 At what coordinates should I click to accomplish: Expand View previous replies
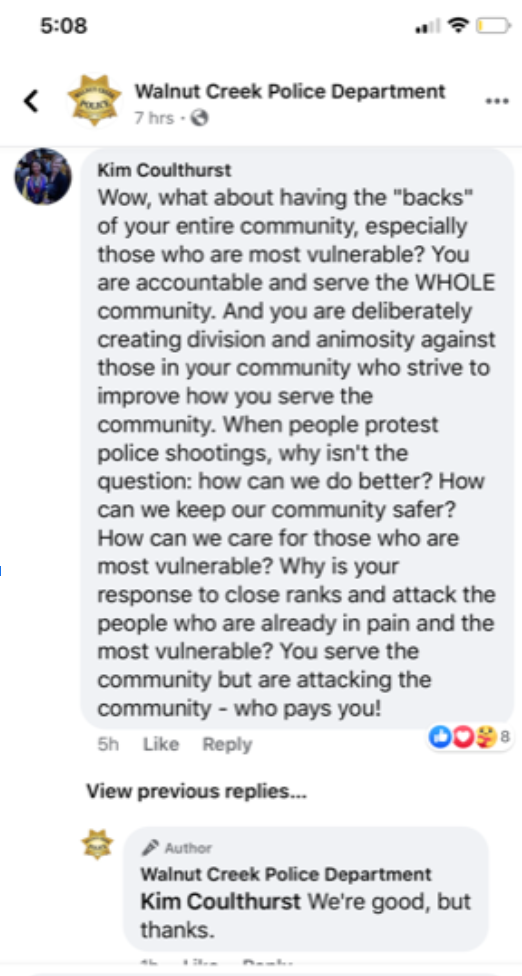tap(196, 792)
